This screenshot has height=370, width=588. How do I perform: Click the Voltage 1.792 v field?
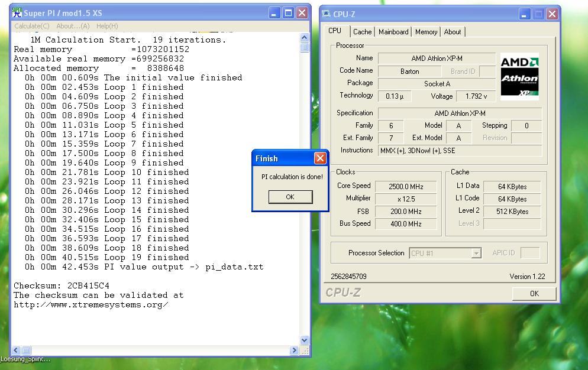pyautogui.click(x=476, y=96)
